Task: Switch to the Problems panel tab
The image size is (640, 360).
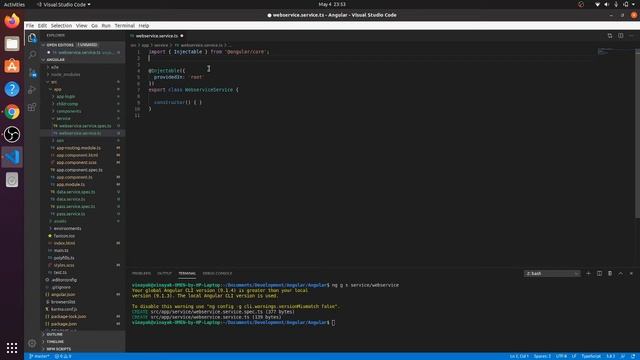Action: pos(141,273)
